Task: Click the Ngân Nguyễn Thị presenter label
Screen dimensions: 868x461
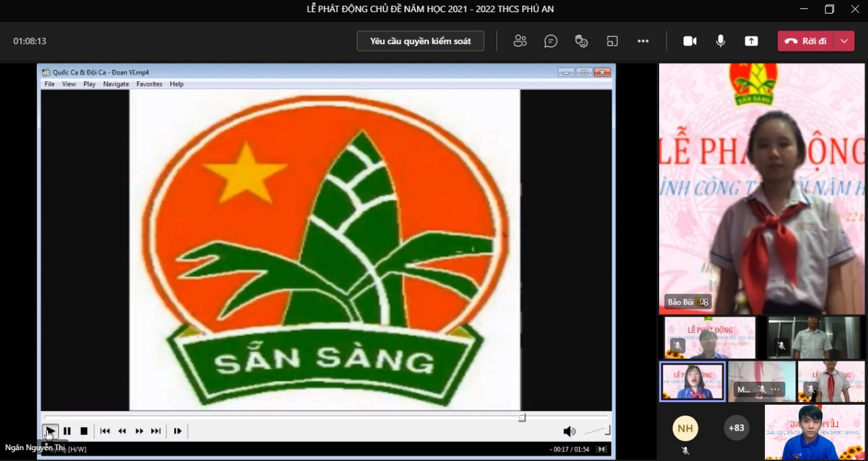Action: pos(35,448)
